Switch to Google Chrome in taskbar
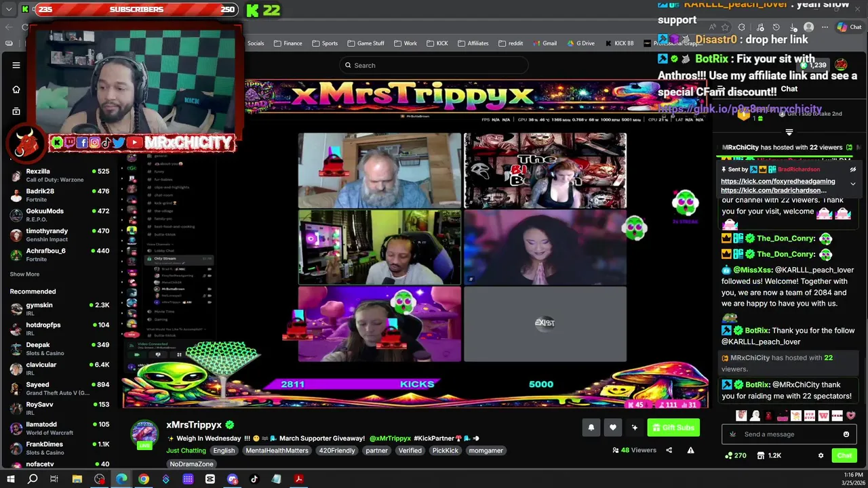Viewport: 868px width, 488px height. (144, 479)
